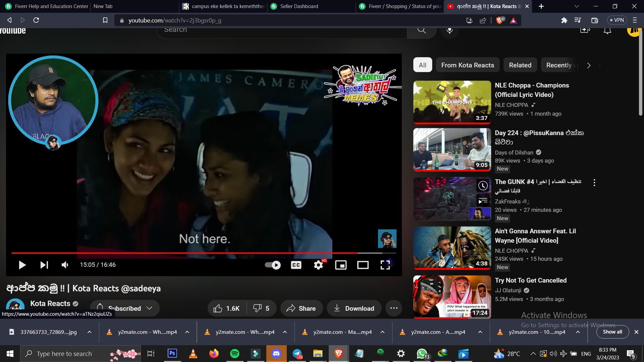
Task: Open Photoshop from the taskbar
Action: pos(172,354)
